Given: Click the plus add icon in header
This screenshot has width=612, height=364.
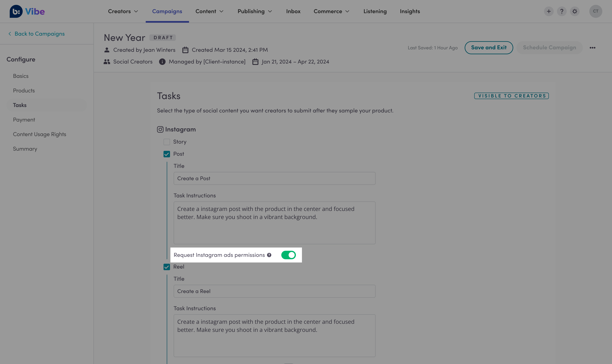Looking at the screenshot, I should 549,11.
